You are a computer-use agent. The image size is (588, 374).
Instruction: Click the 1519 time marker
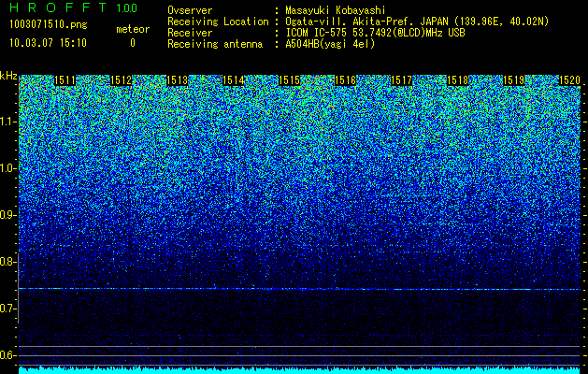(513, 80)
